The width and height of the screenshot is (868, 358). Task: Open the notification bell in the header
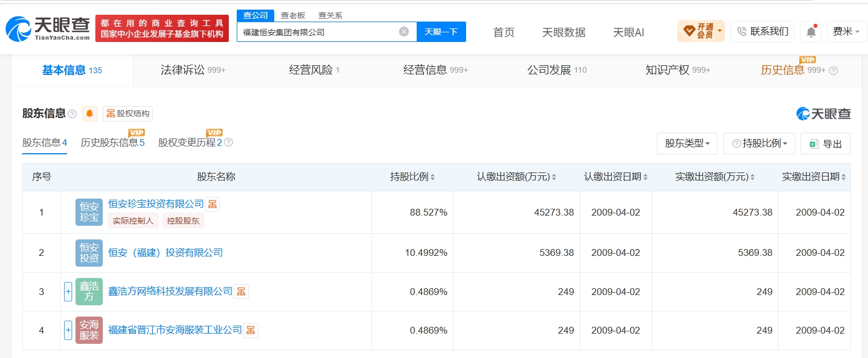(811, 32)
